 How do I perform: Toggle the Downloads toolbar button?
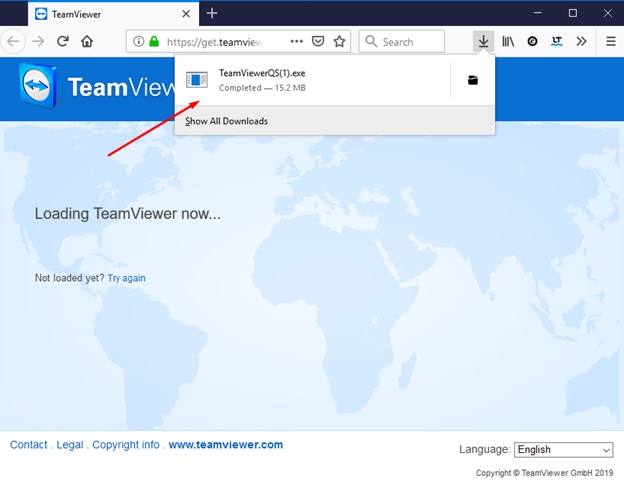(x=484, y=41)
